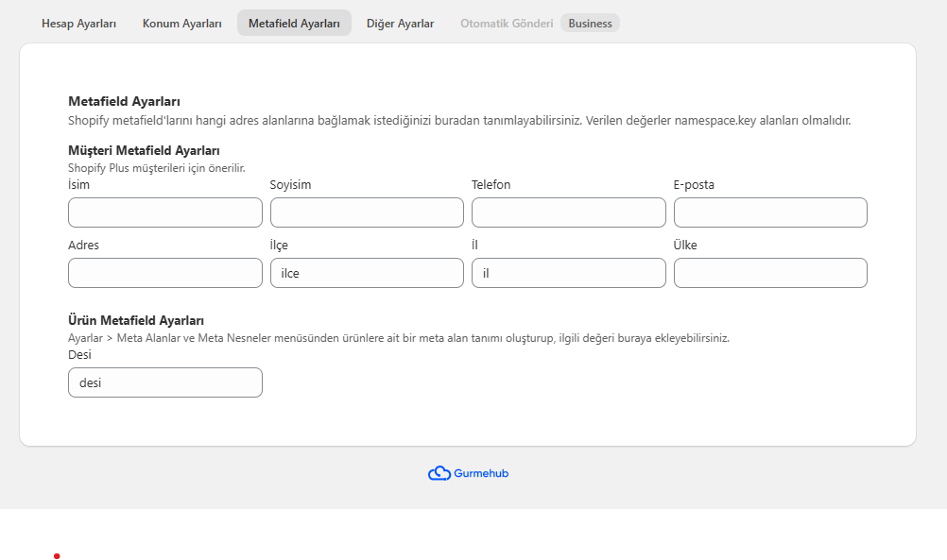Click the Business plan badge
The width and height of the screenshot is (947, 560).
coord(590,24)
